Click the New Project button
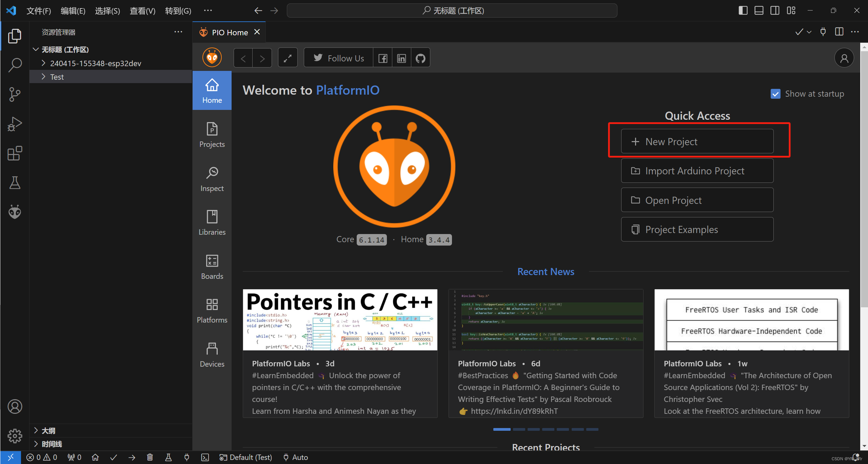The height and width of the screenshot is (464, 868). (697, 141)
